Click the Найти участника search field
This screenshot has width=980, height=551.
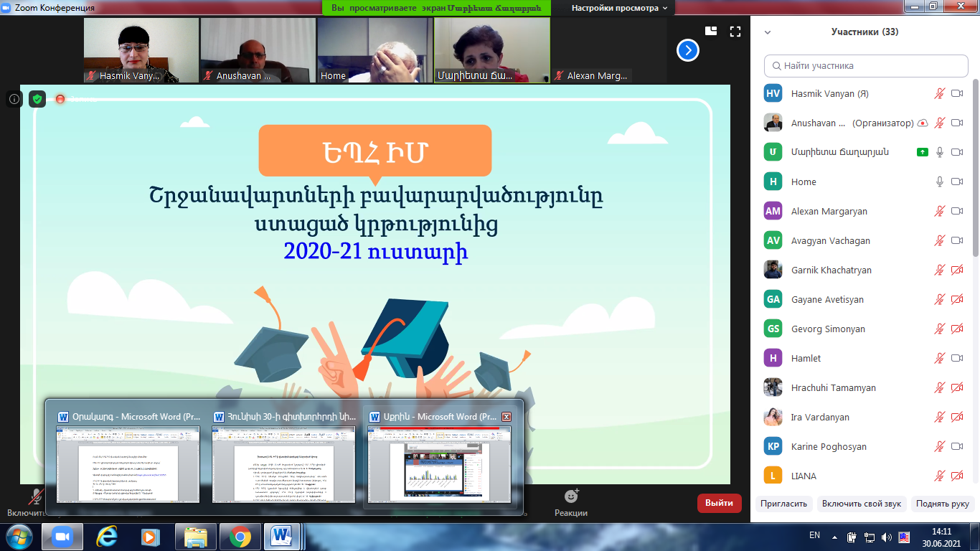click(866, 65)
